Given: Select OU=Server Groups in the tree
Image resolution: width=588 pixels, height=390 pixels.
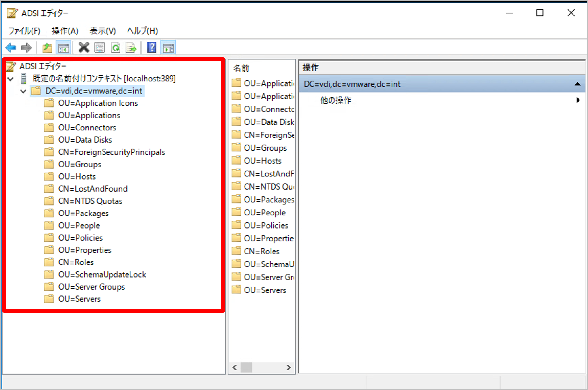Looking at the screenshot, I should [x=92, y=287].
